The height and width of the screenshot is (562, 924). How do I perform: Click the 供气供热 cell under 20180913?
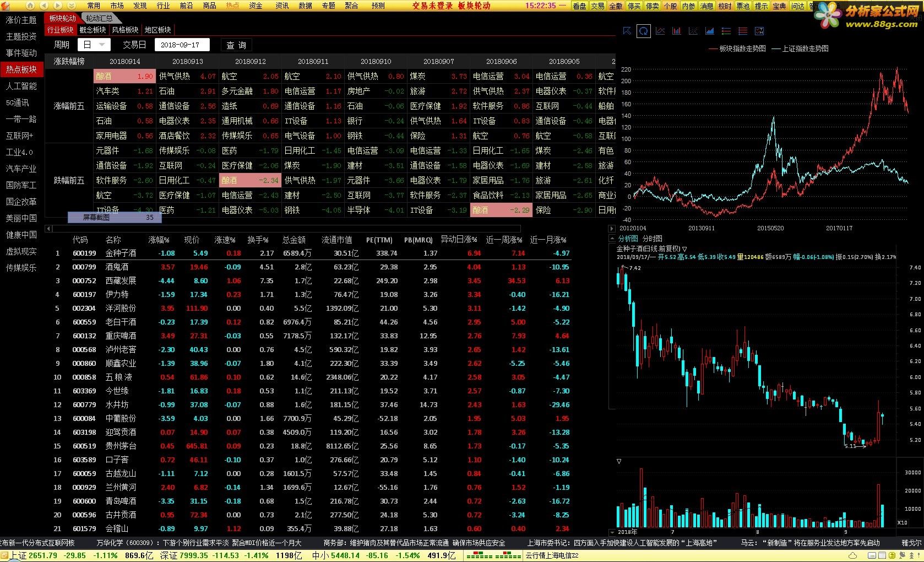[x=187, y=76]
